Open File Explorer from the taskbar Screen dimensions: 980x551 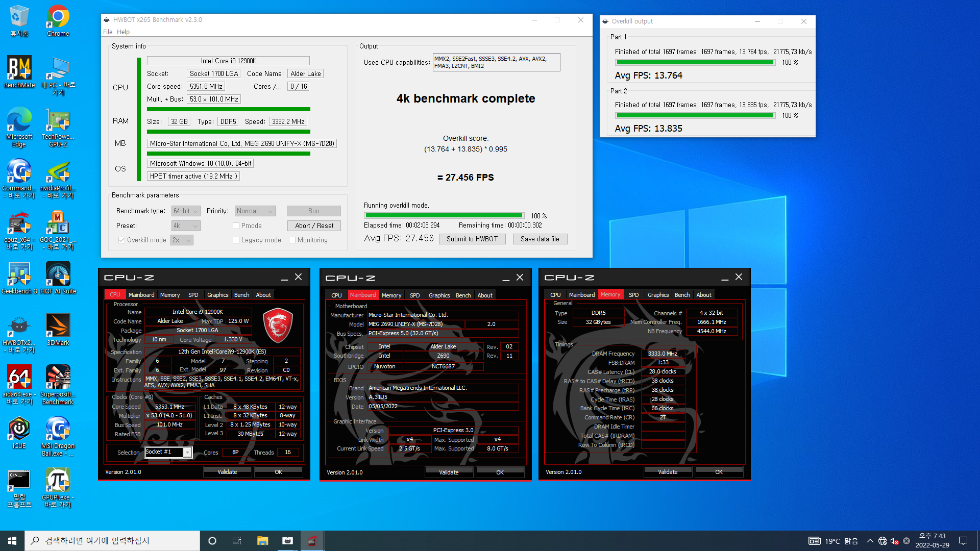pyautogui.click(x=262, y=541)
